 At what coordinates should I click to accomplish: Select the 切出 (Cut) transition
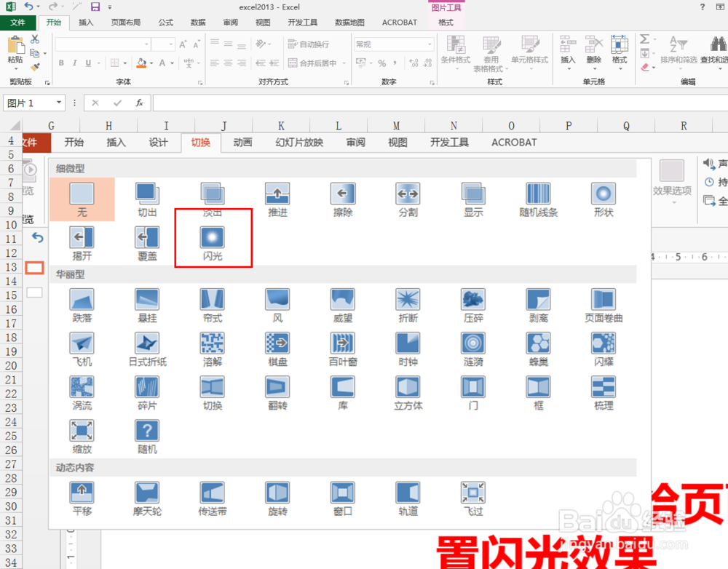(x=147, y=199)
